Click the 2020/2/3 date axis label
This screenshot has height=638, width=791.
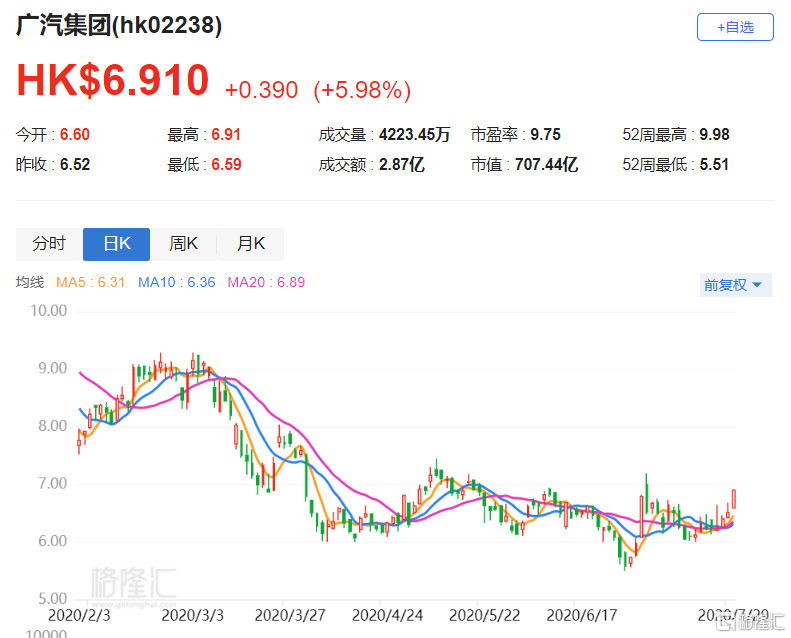click(79, 615)
